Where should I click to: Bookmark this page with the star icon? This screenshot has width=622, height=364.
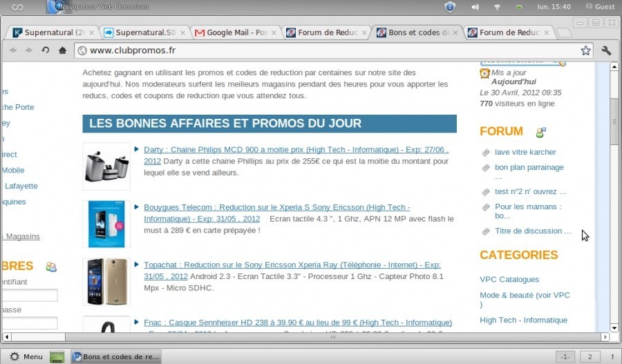(x=585, y=50)
